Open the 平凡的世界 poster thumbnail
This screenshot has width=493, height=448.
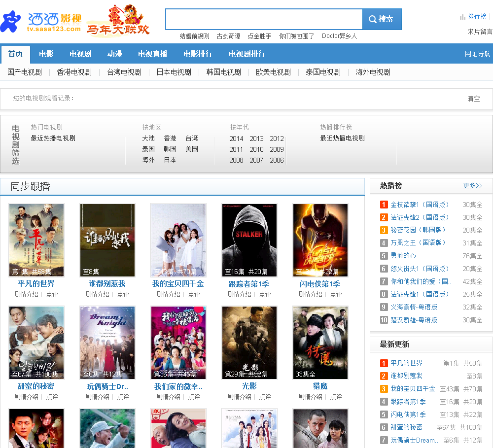click(36, 240)
